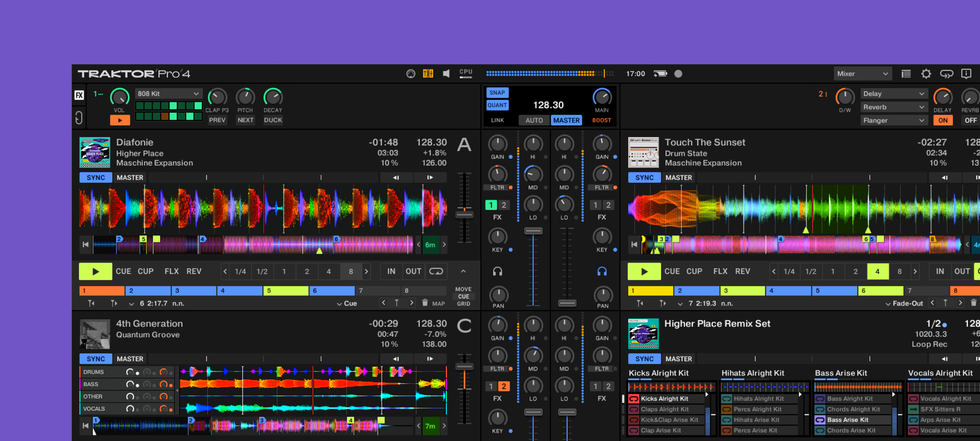Toggle FX unit 1 on deck A channel

(x=491, y=205)
